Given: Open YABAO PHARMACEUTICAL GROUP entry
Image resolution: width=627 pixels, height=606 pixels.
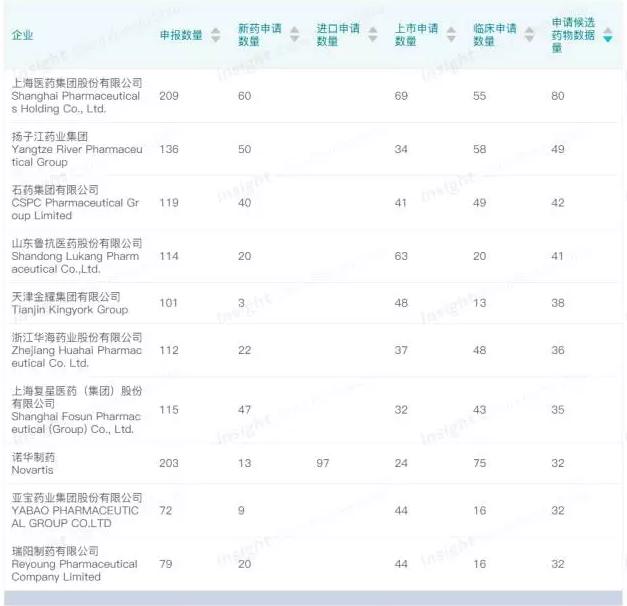Looking at the screenshot, I should click(x=77, y=510).
